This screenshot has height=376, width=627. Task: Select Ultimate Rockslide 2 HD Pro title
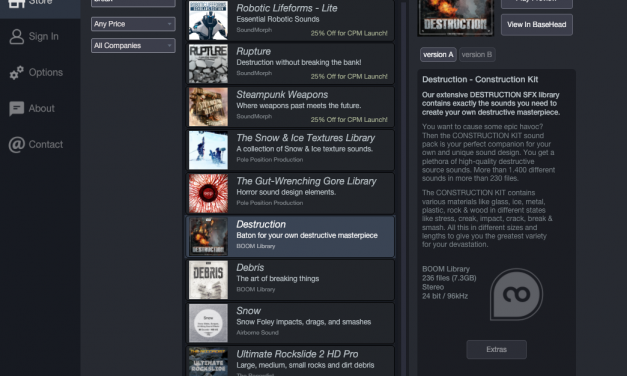(297, 354)
